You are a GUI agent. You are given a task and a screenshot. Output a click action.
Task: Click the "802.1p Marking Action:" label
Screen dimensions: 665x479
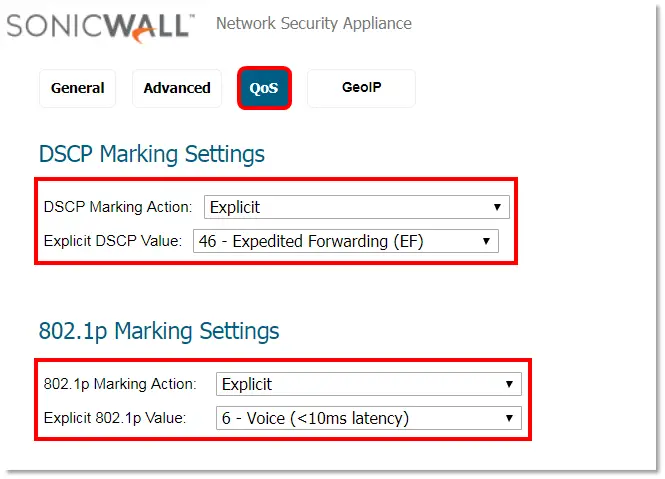click(x=121, y=384)
